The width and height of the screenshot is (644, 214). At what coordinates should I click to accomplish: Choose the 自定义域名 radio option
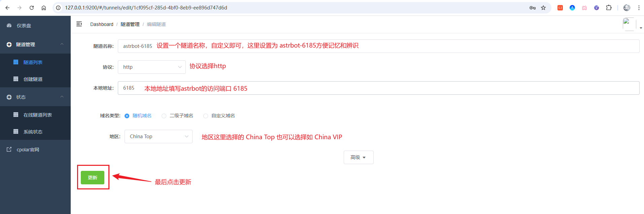coord(206,116)
